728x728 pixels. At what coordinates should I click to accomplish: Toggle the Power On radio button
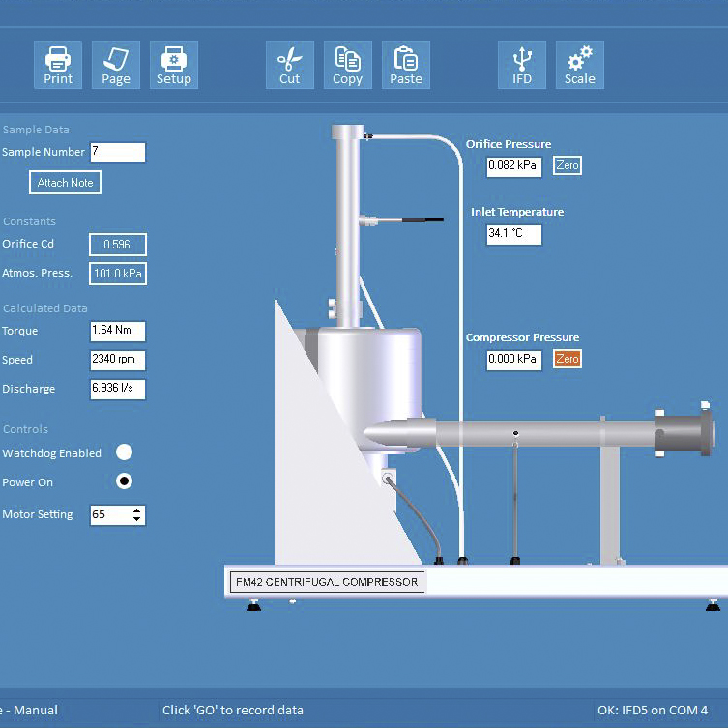click(x=124, y=481)
